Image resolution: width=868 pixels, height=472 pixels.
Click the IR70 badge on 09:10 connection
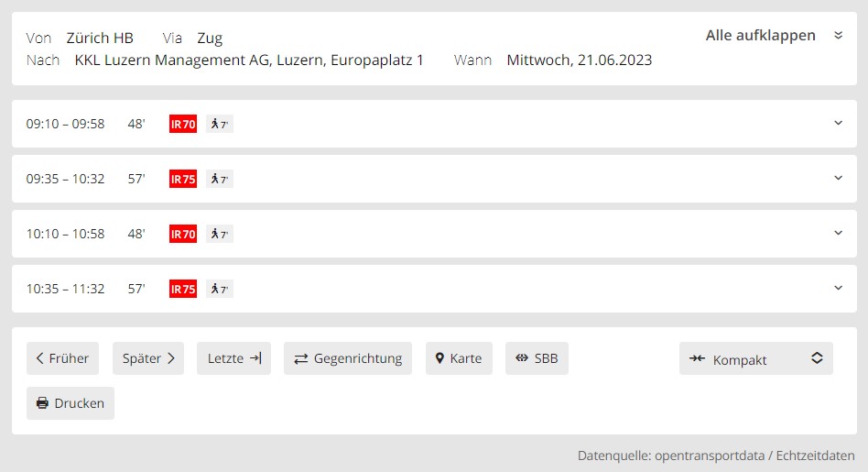(183, 124)
